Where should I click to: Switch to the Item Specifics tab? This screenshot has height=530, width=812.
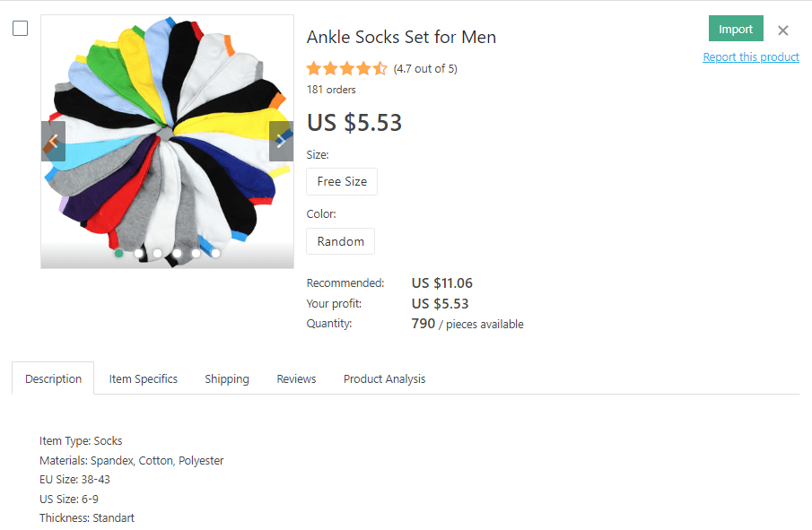(x=144, y=378)
